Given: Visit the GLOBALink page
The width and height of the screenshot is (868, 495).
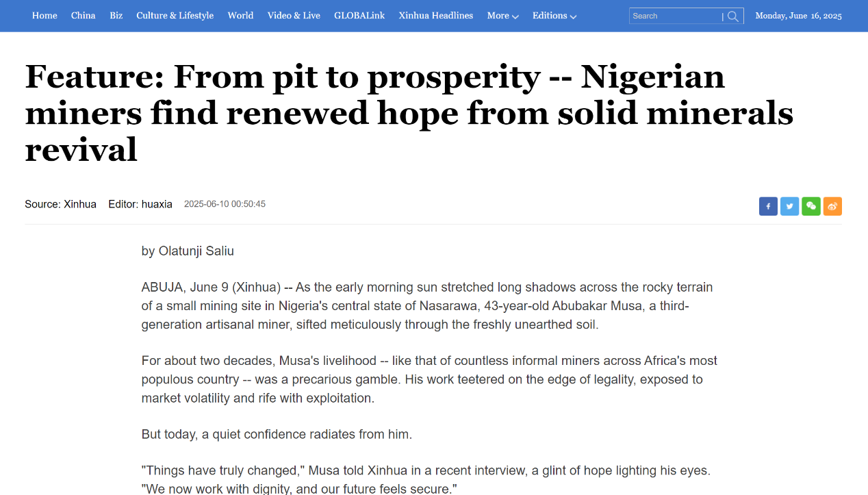Looking at the screenshot, I should click(x=359, y=16).
